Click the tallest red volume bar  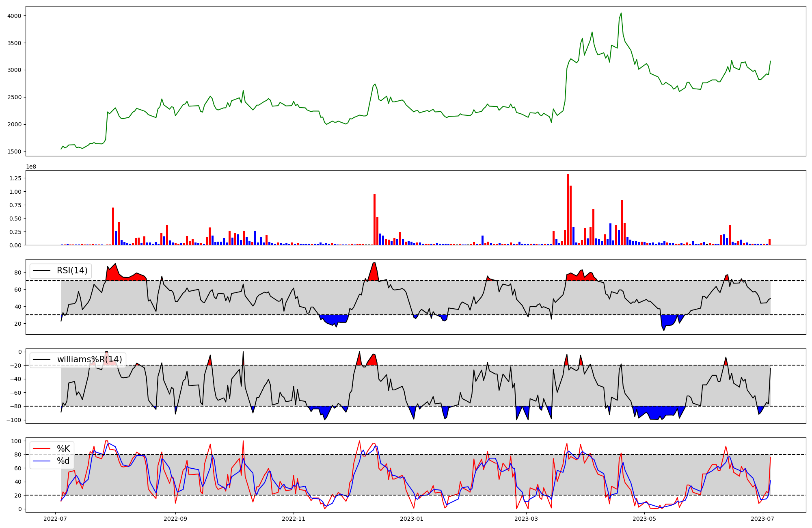pos(568,209)
